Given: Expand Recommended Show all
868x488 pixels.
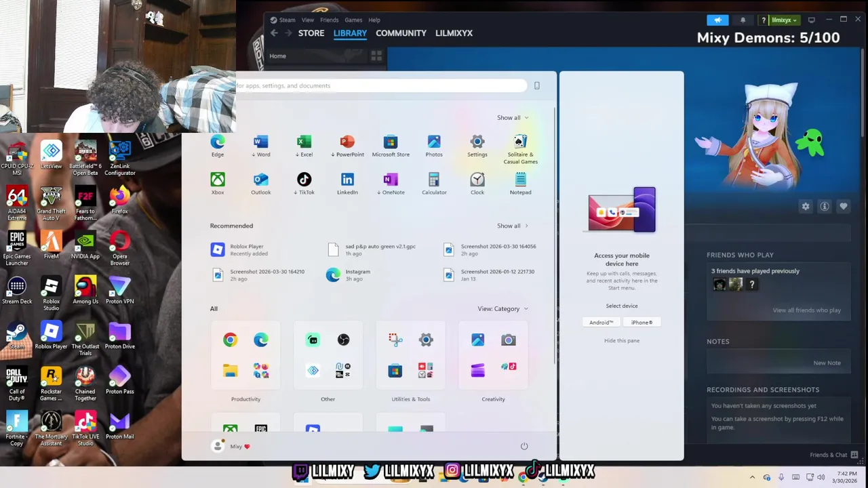Looking at the screenshot, I should click(x=513, y=226).
